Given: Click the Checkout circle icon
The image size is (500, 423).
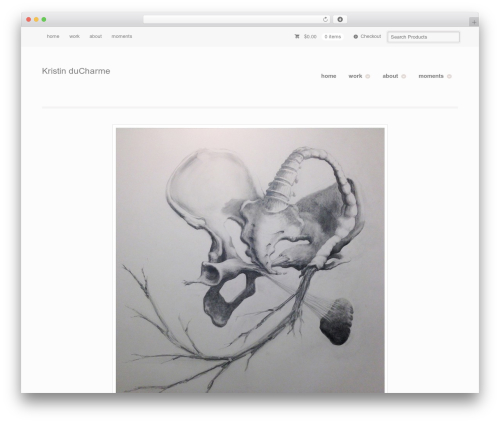Looking at the screenshot, I should click(356, 37).
